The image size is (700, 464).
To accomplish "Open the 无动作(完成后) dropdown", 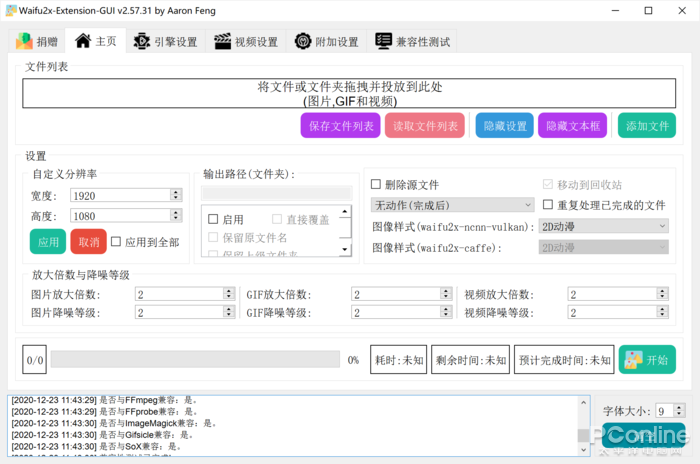I will pyautogui.click(x=451, y=205).
